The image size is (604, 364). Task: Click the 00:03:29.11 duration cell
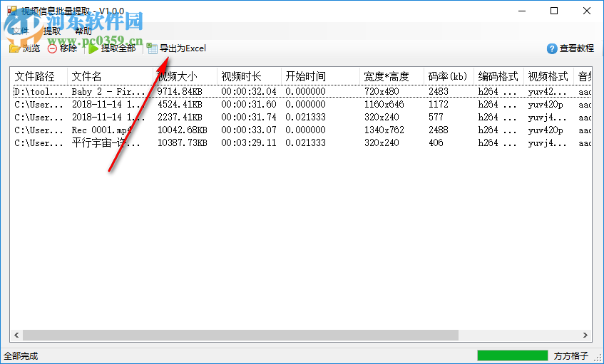[249, 142]
